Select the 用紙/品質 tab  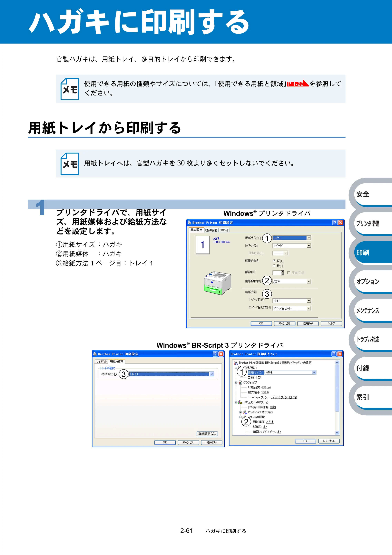pyautogui.click(x=116, y=361)
